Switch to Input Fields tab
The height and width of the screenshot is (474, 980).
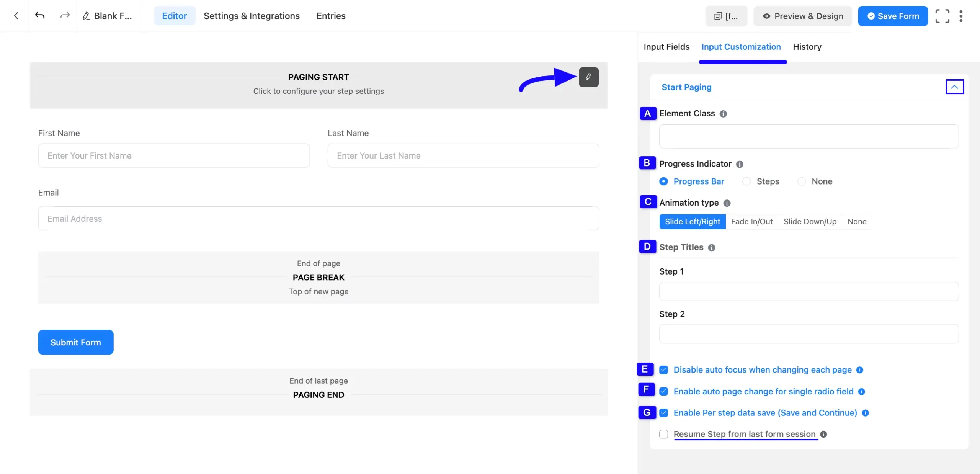pyautogui.click(x=666, y=47)
